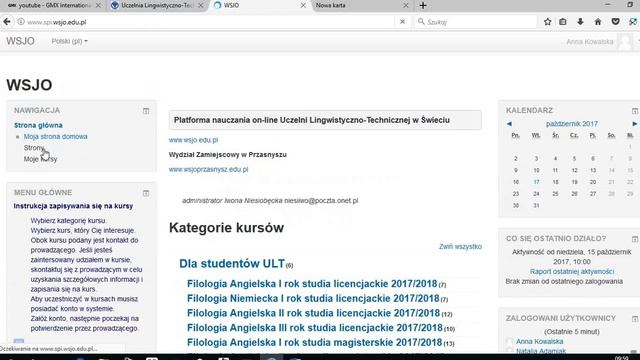Click the administrator email niesiwo@poczta.onet.pl
Screen dimensions: 640x360
321,201
